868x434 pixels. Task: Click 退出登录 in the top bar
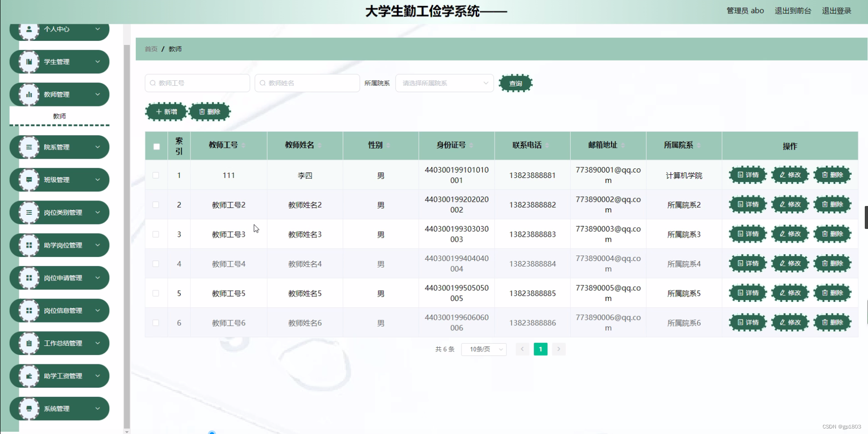[836, 11]
